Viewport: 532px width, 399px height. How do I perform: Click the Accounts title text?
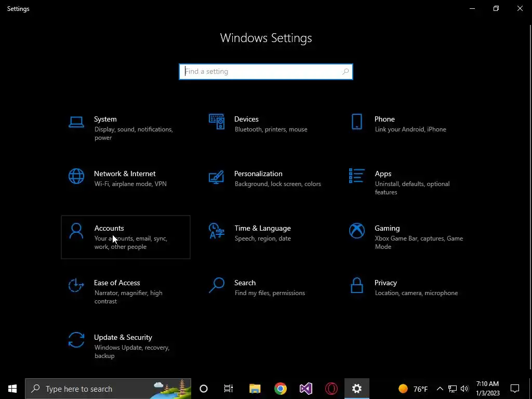click(109, 229)
